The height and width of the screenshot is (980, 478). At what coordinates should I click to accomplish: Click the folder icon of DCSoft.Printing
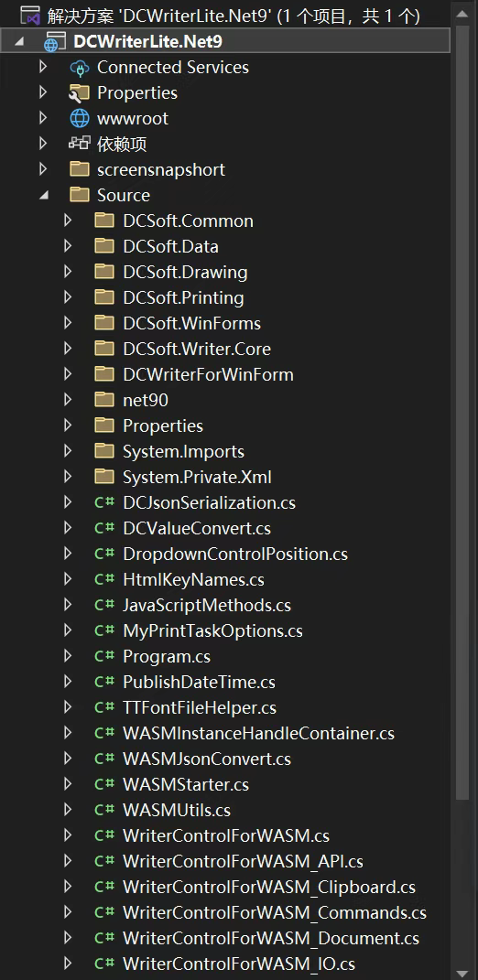[104, 297]
